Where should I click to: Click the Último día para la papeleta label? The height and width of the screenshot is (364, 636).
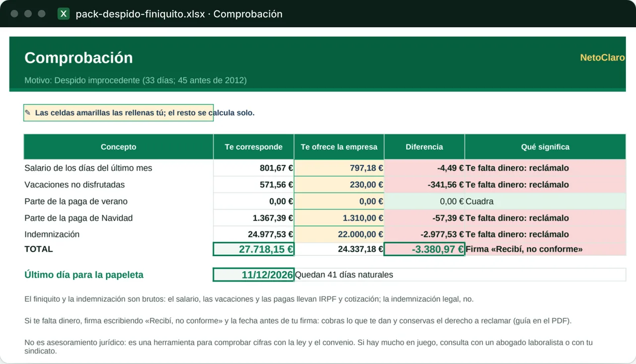point(84,275)
